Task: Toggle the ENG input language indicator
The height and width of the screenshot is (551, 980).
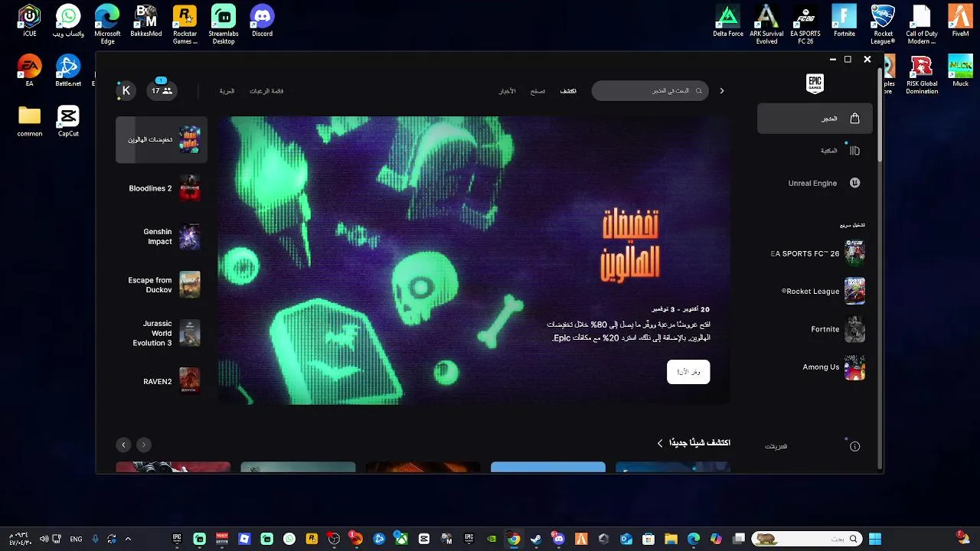Action: coord(76,539)
